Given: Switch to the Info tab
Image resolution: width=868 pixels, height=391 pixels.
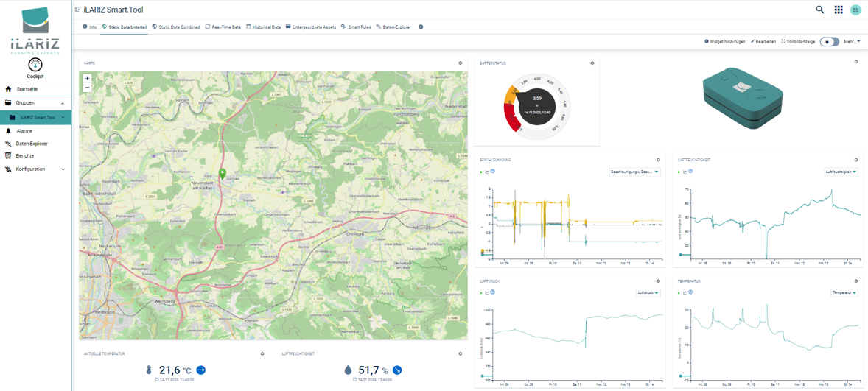Looking at the screenshot, I should [x=89, y=27].
